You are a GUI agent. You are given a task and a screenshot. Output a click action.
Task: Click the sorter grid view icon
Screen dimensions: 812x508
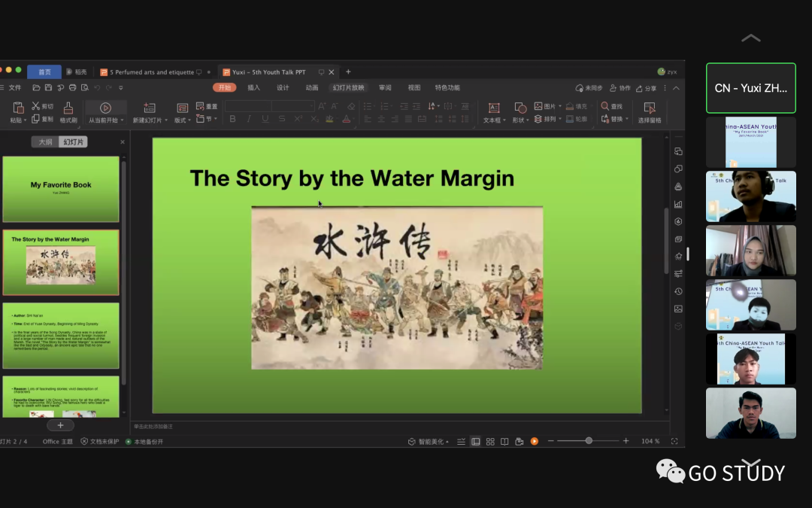click(x=490, y=442)
